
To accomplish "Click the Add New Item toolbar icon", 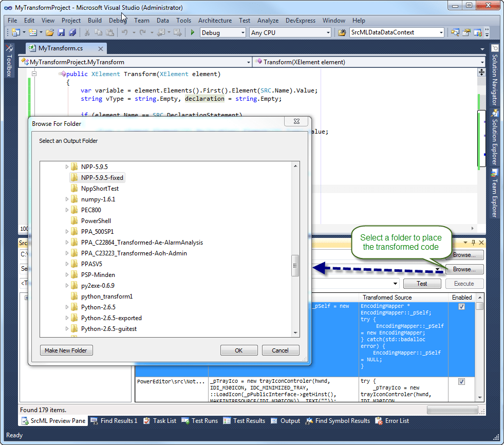I will [x=33, y=32].
